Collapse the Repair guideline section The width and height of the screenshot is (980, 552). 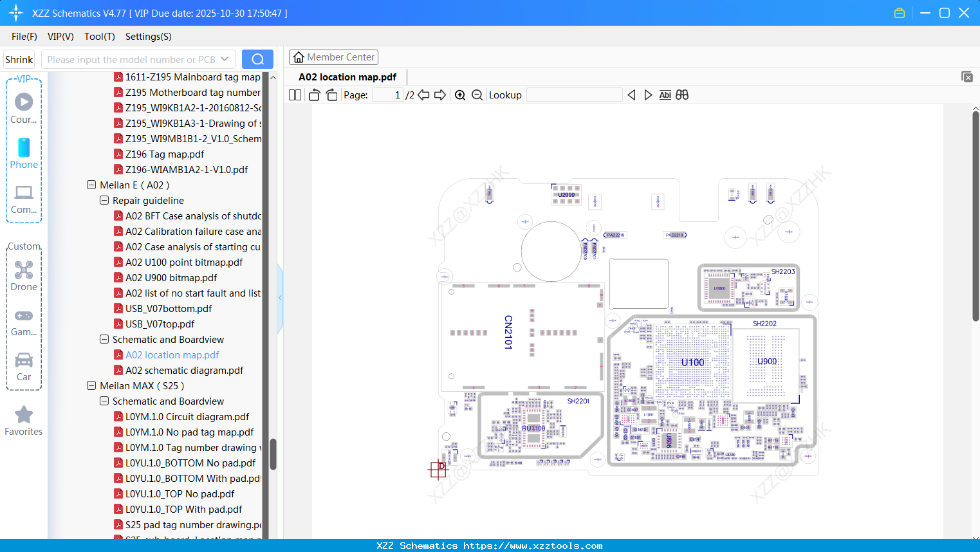[104, 200]
